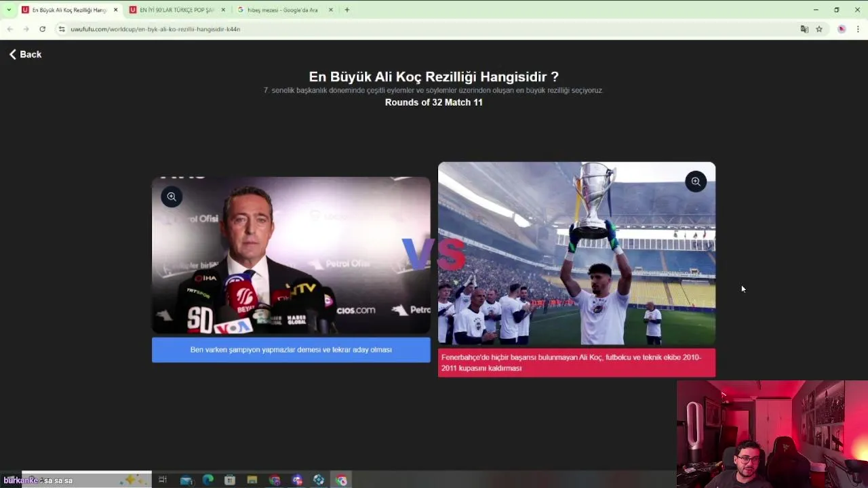This screenshot has width=868, height=488.
Task: Open a new browser tab
Action: coord(347,10)
